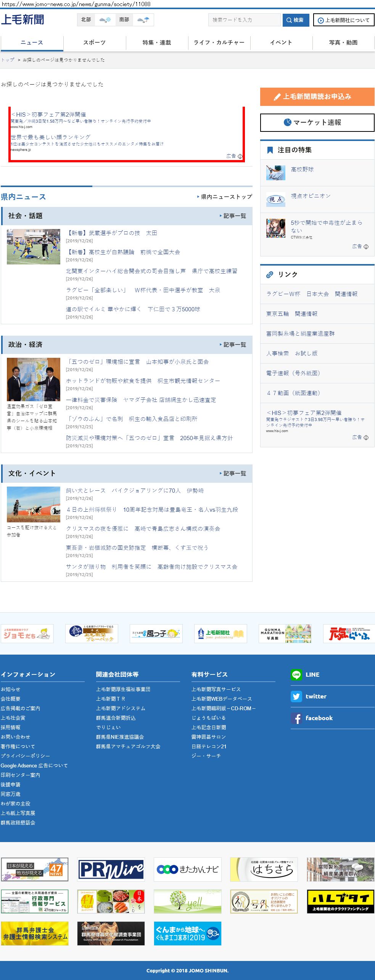Click the southern area weather icon
375x980 pixels.
(143, 20)
